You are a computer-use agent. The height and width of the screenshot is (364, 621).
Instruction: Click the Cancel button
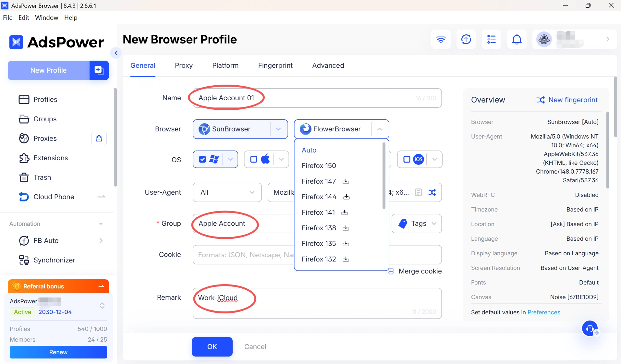tap(255, 347)
